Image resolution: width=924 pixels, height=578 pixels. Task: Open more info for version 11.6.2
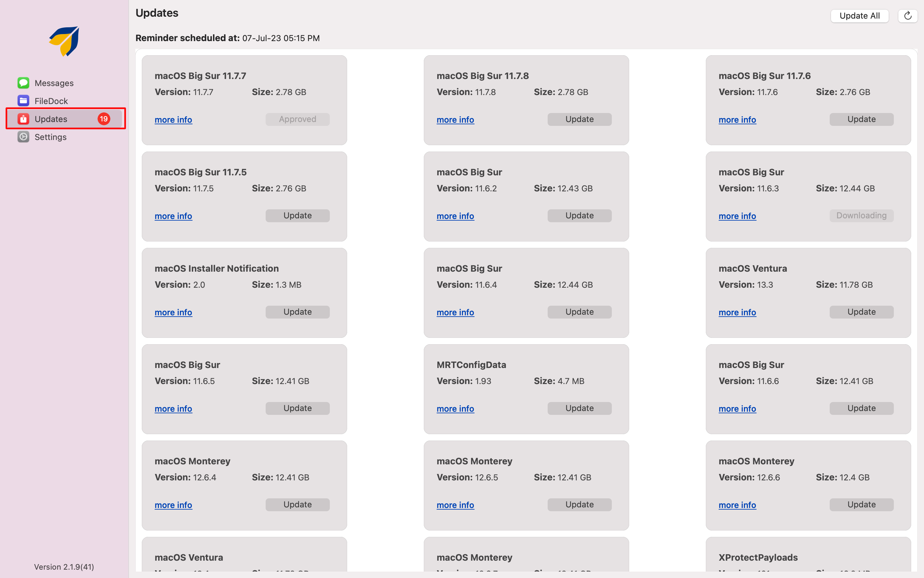click(x=455, y=216)
